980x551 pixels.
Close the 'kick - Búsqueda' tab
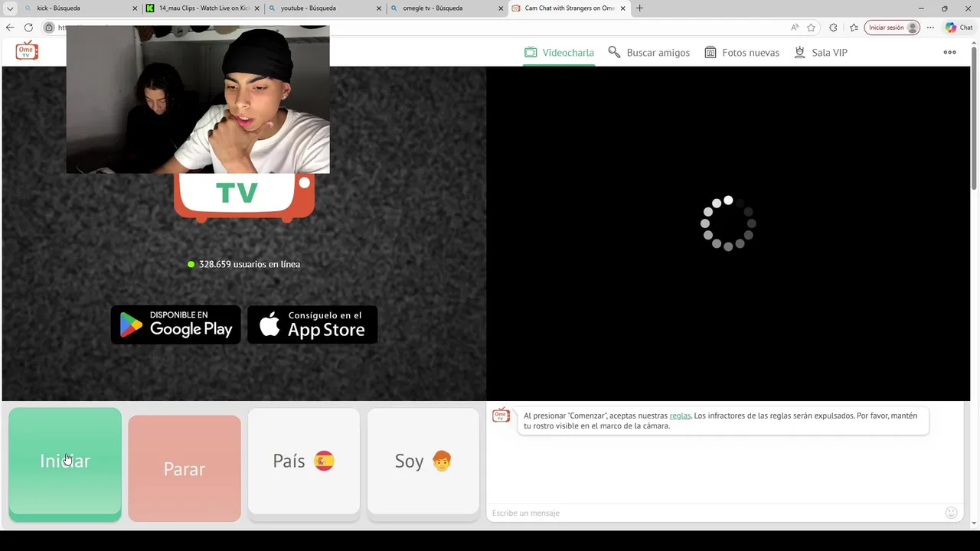click(x=136, y=8)
